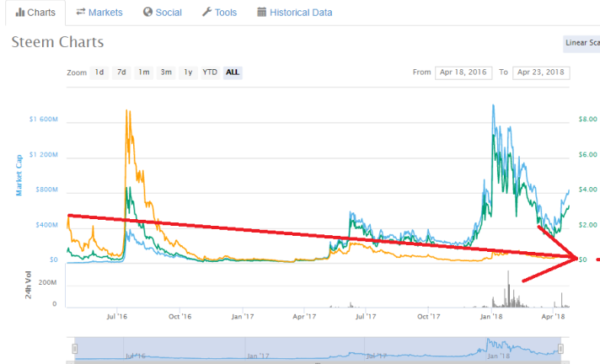600x364 pixels.
Task: Click the Zoom label
Action: [x=77, y=72]
